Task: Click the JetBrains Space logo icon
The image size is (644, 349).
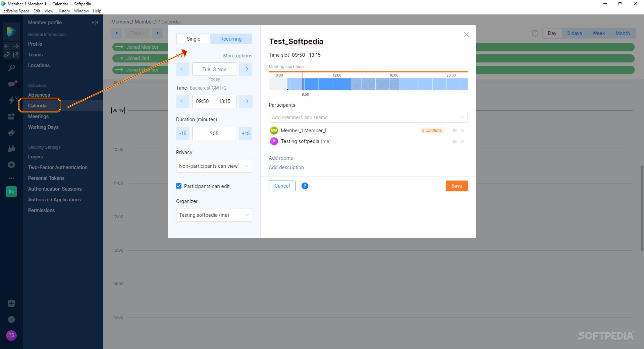Action: [11, 32]
